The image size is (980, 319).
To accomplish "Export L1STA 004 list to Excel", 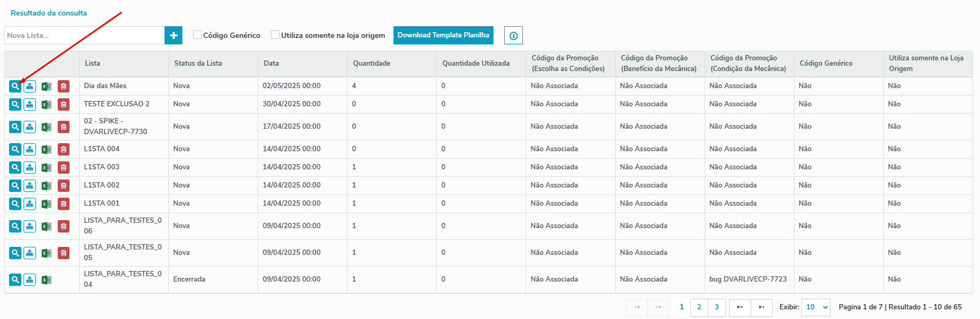I will pyautogui.click(x=47, y=149).
